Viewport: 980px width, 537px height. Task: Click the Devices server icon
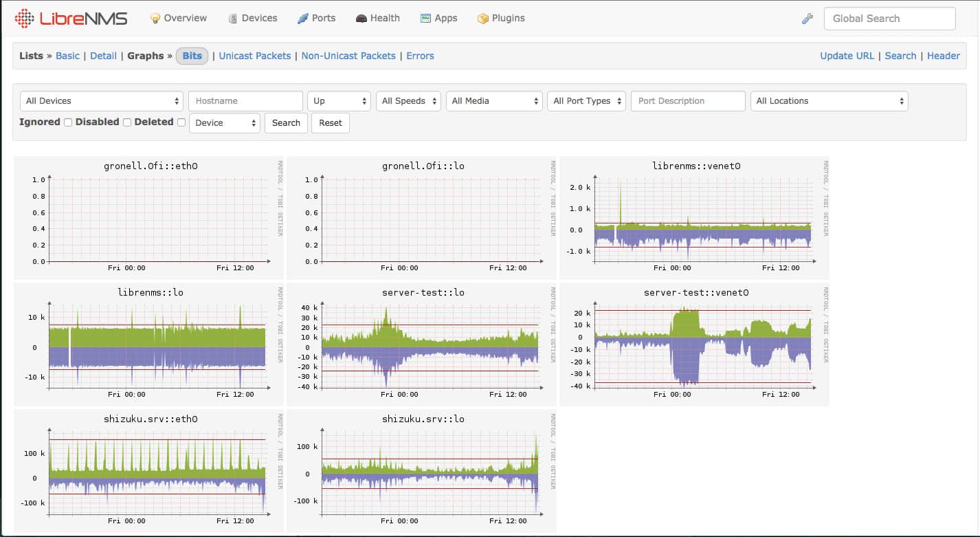[x=233, y=19]
